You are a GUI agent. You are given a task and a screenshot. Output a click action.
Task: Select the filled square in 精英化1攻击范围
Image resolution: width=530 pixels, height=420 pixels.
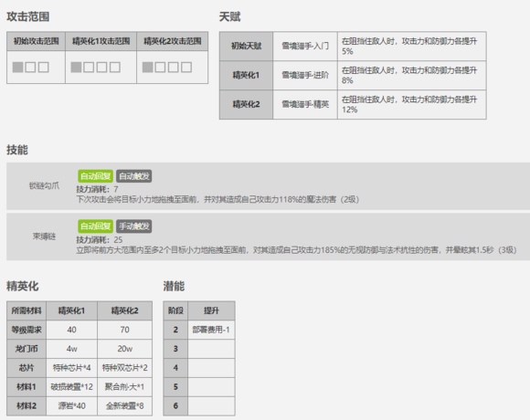[x=76, y=68]
